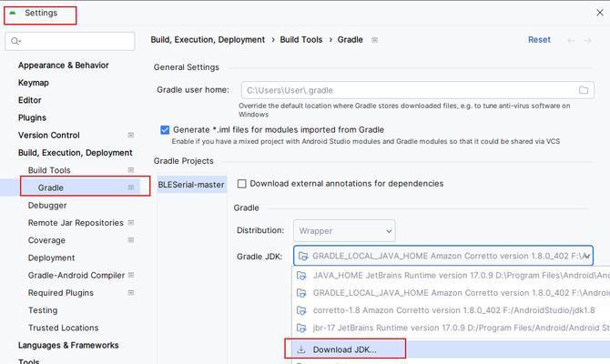The width and height of the screenshot is (610, 364).
Task: Click the back navigation arrow
Action: (571, 40)
